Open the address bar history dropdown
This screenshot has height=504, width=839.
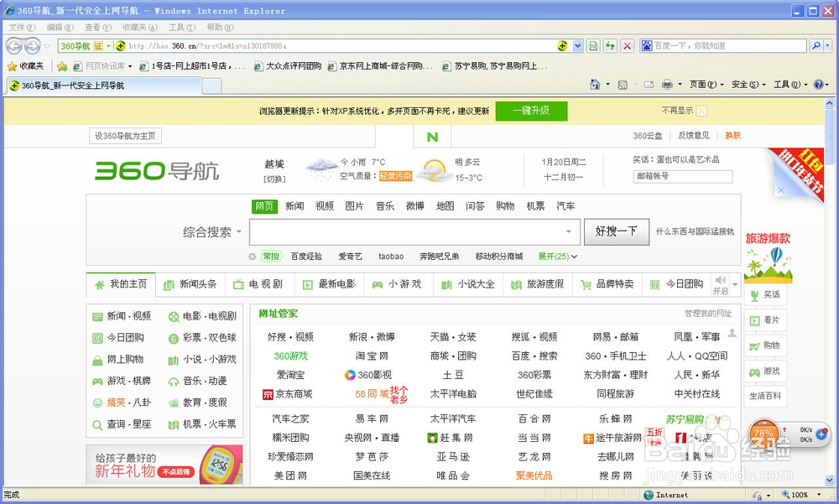[577, 46]
